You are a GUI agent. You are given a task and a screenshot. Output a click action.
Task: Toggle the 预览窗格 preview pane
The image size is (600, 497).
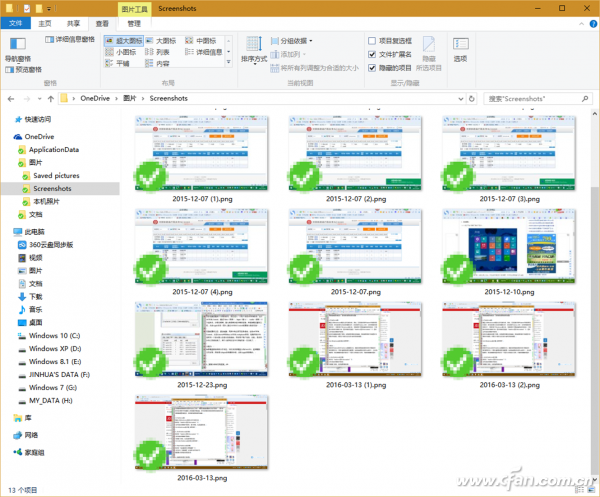tap(23, 70)
